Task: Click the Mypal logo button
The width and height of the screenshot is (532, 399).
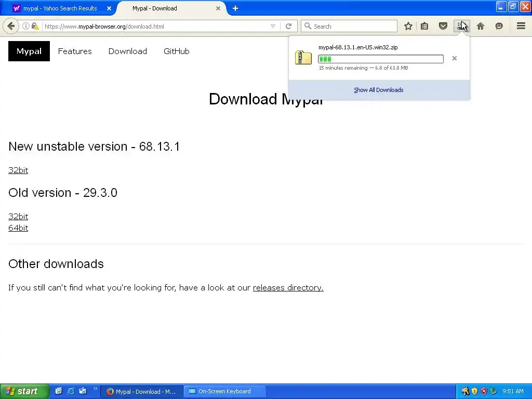Action: tap(29, 51)
